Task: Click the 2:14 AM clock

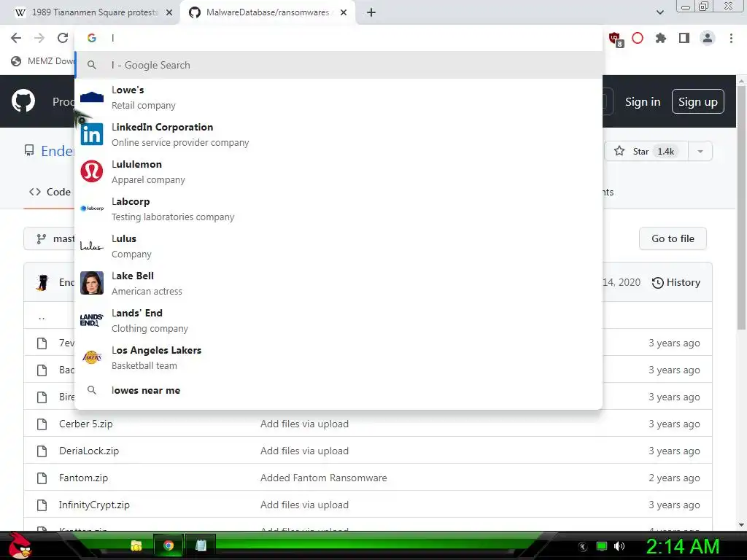Action: tap(682, 546)
